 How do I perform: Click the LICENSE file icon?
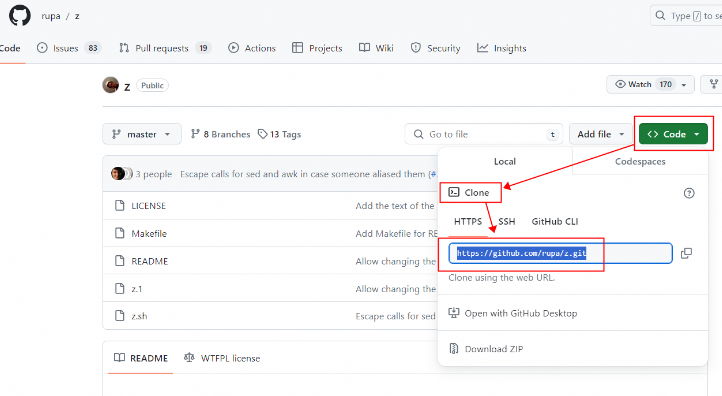120,205
